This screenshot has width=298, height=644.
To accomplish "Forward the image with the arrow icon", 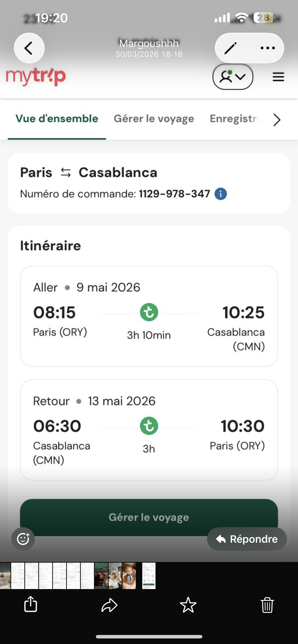I will click(109, 605).
